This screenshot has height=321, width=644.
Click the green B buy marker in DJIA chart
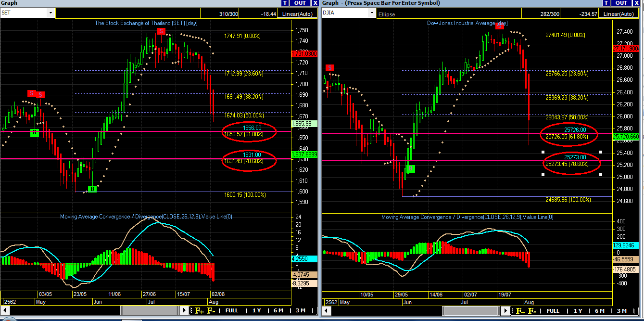click(411, 169)
